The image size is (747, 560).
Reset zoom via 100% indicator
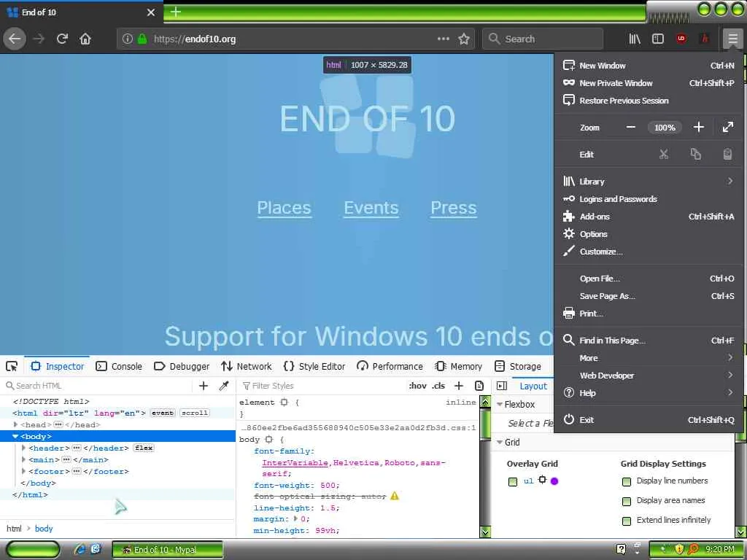665,128
